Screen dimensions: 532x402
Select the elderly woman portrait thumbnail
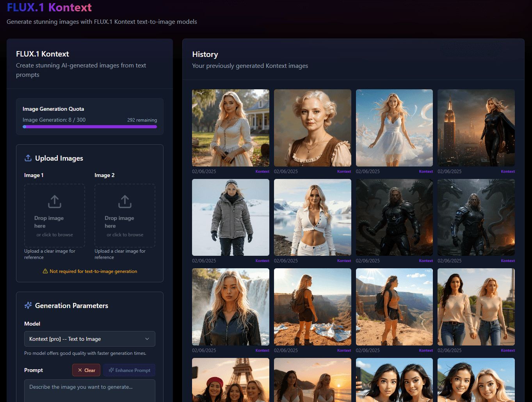point(312,128)
